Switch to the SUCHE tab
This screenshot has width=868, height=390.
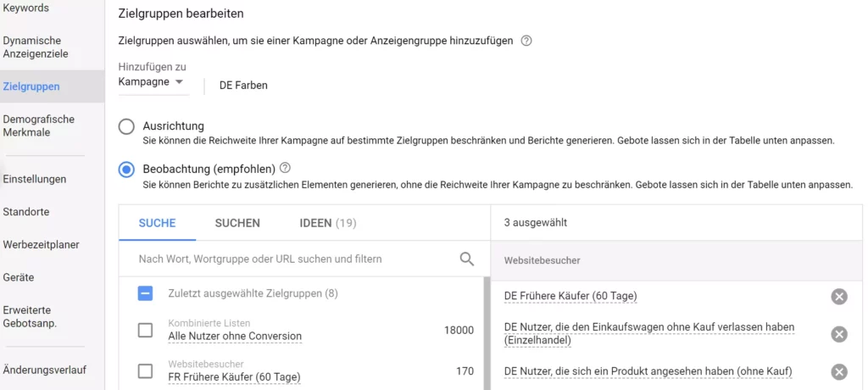tap(157, 223)
